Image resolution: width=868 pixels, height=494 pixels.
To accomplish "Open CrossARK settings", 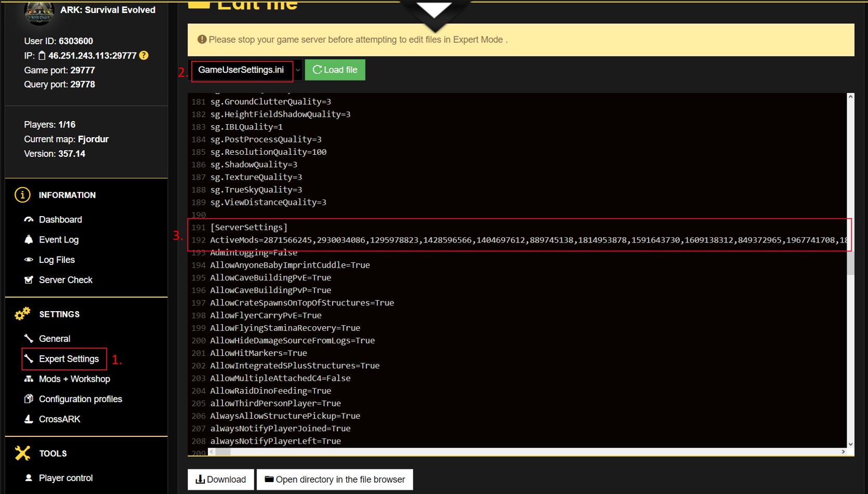I will (x=60, y=419).
